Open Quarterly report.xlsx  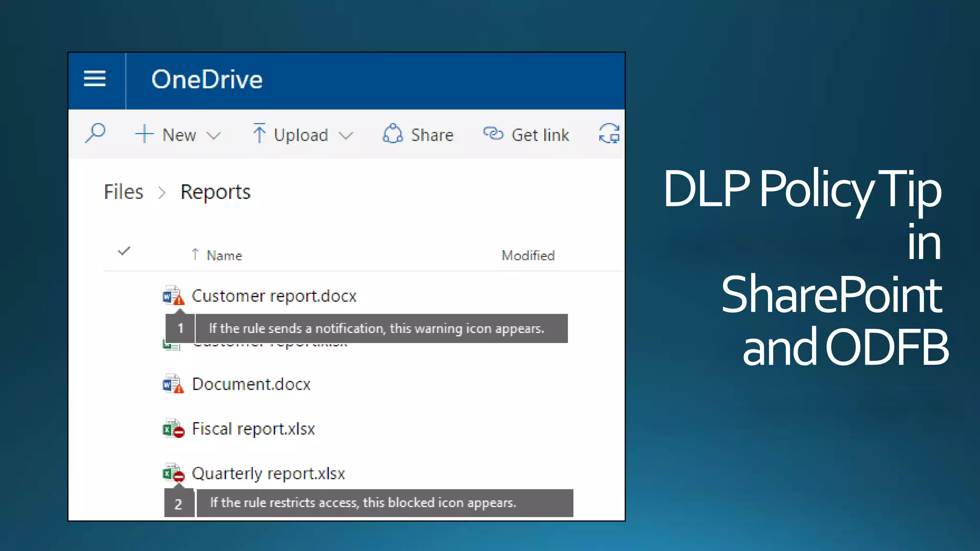pos(268,474)
